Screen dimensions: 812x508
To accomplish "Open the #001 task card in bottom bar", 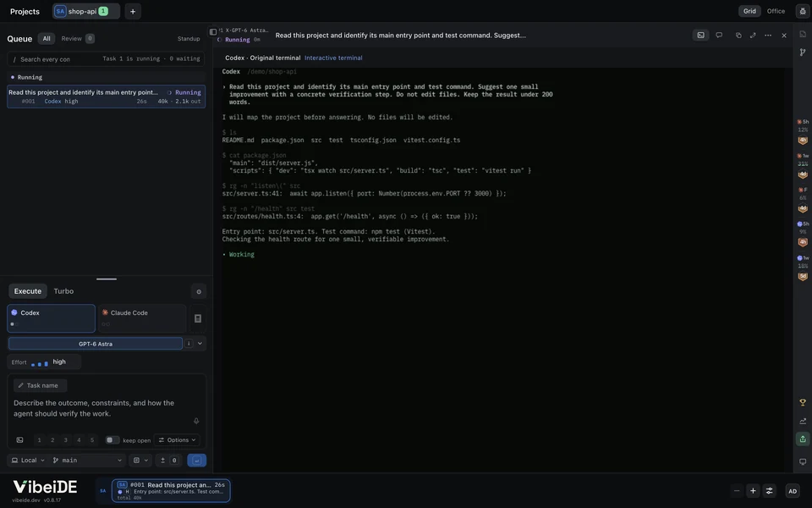I will 171,490.
